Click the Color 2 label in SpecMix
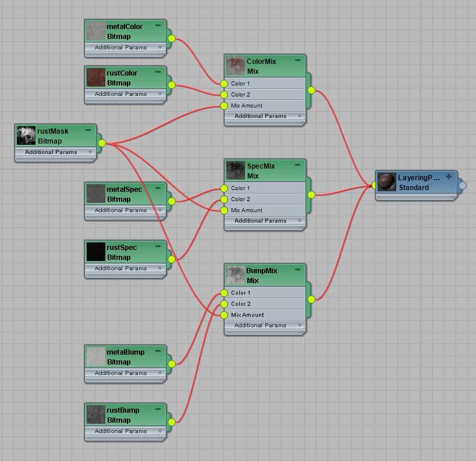Image resolution: width=476 pixels, height=461 pixels. click(x=240, y=199)
